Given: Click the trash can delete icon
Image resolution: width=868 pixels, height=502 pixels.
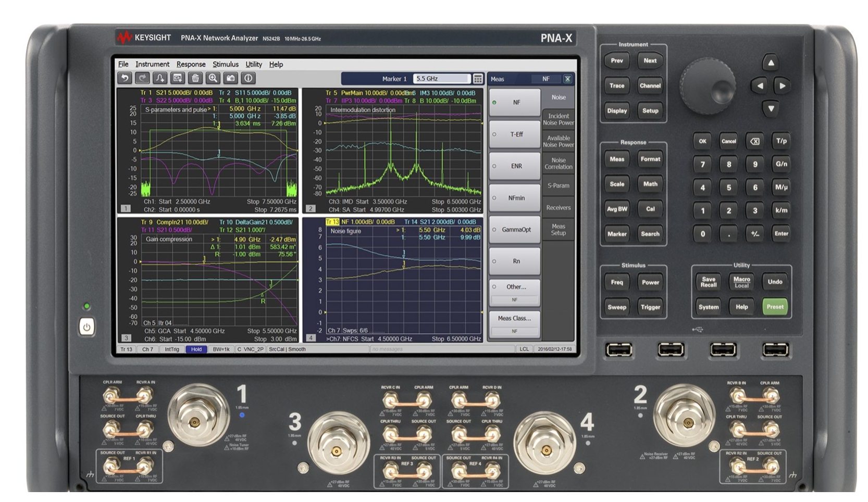Looking at the screenshot, I should [x=195, y=78].
